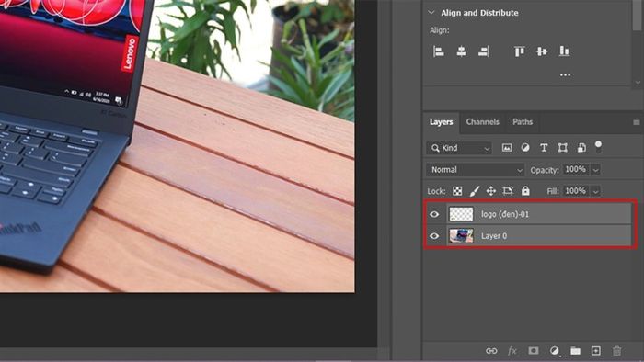Switch to the Channels tab
The image size is (644, 362).
point(483,122)
